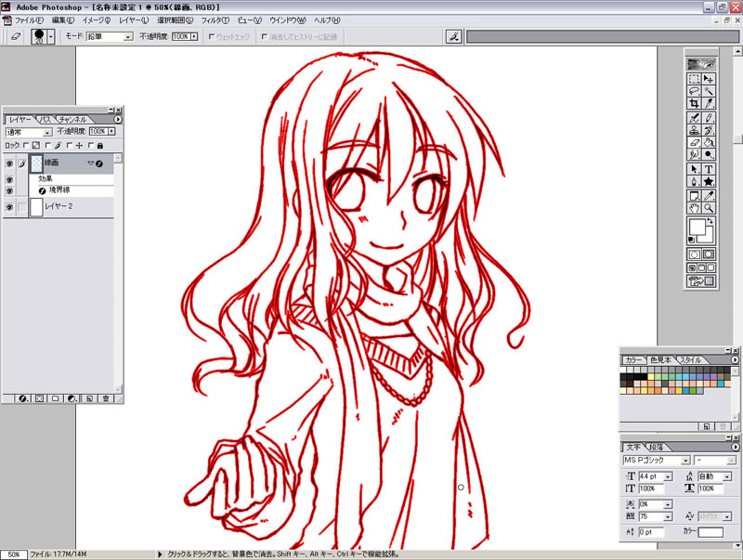Select the Lasso tool
This screenshot has height=560, width=743.
(694, 91)
